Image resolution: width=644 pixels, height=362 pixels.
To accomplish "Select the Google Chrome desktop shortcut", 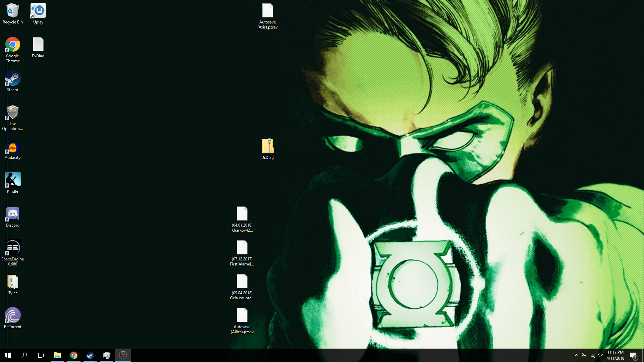I will coord(13,50).
